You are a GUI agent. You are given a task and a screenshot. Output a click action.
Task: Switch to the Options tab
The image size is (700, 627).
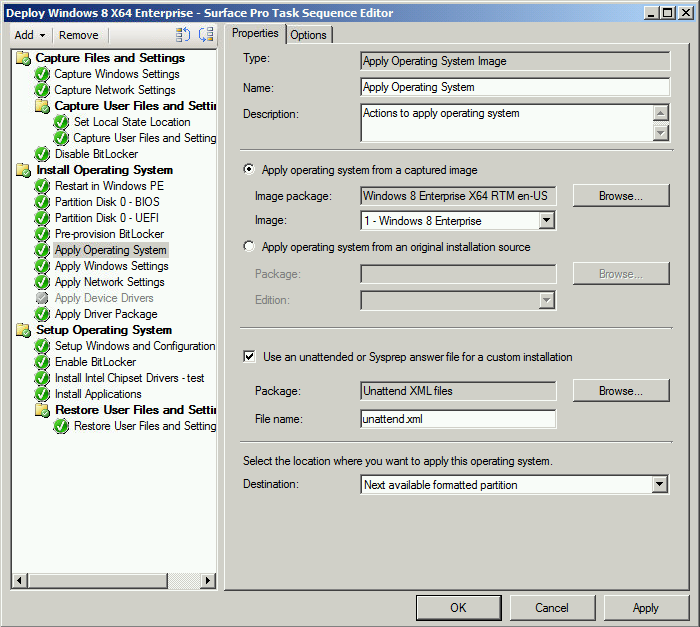point(308,35)
